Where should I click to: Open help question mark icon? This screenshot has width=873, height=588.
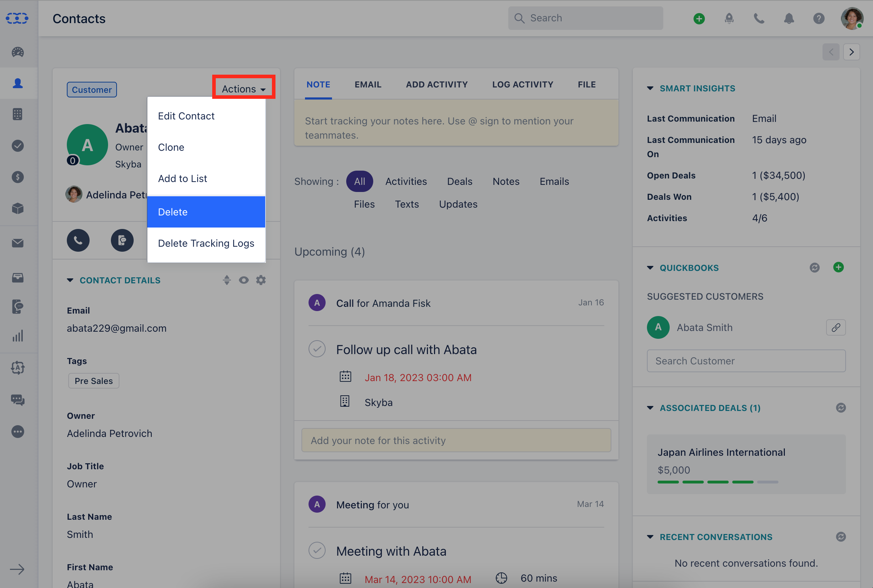tap(819, 18)
